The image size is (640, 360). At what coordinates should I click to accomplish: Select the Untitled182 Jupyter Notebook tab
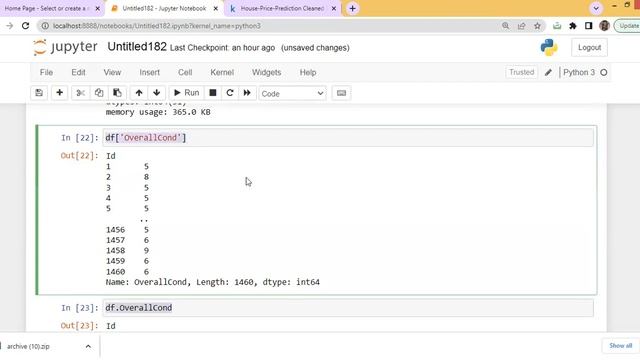164,8
